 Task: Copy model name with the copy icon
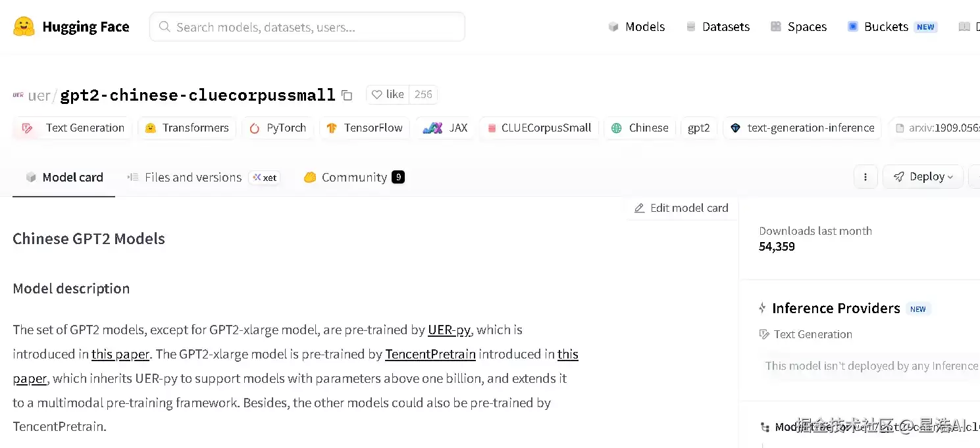pyautogui.click(x=347, y=95)
